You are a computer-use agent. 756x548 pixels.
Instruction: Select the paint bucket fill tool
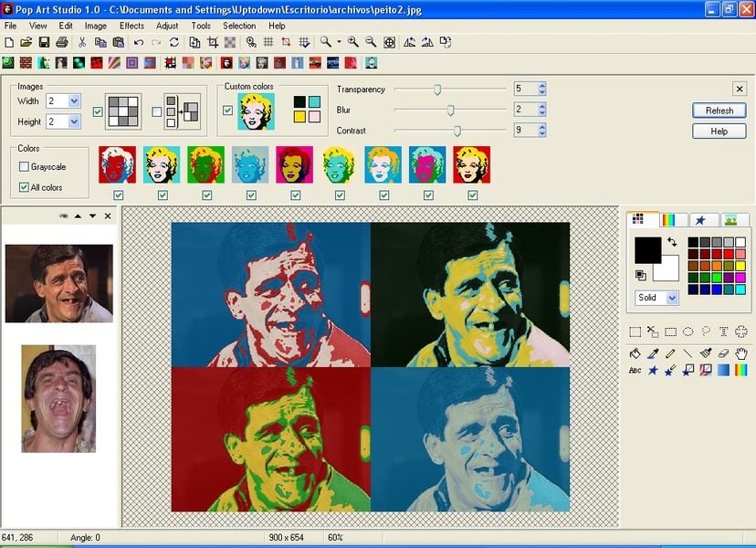635,353
